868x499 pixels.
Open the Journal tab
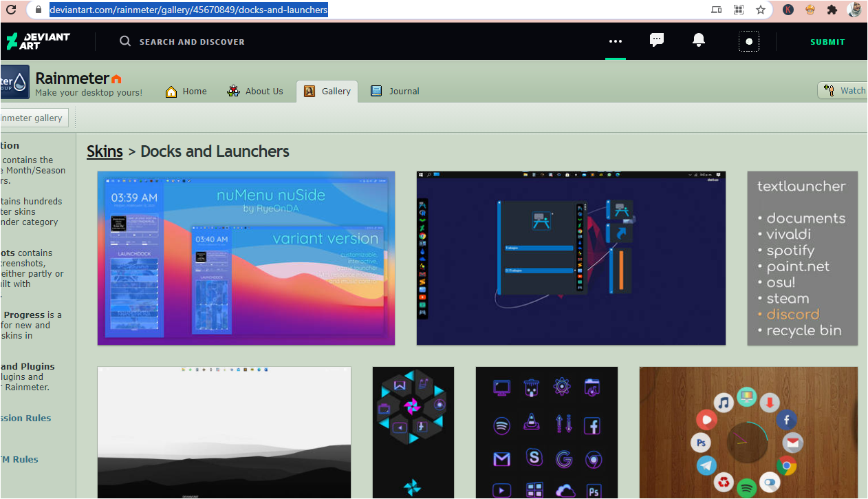click(x=395, y=91)
